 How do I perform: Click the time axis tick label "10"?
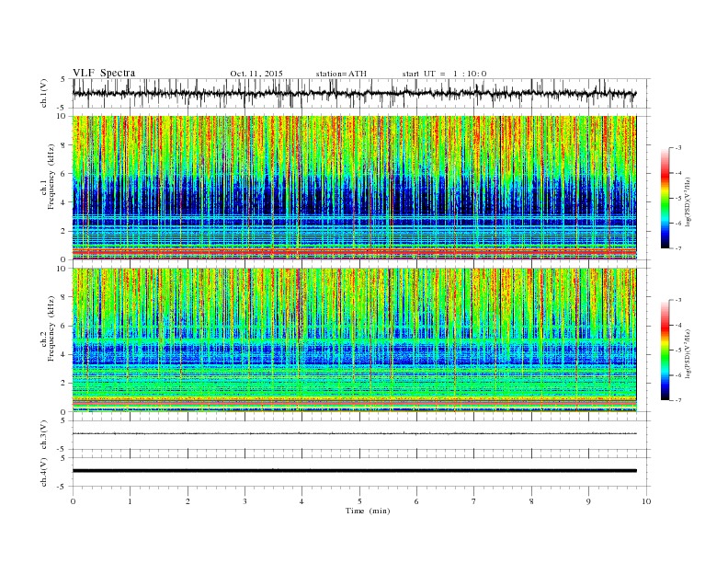click(x=646, y=501)
